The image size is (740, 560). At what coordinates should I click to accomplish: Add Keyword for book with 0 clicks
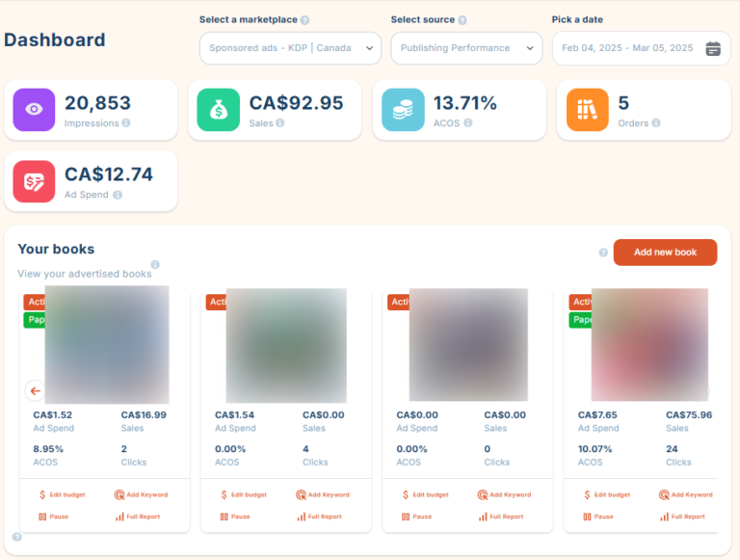tap(504, 494)
